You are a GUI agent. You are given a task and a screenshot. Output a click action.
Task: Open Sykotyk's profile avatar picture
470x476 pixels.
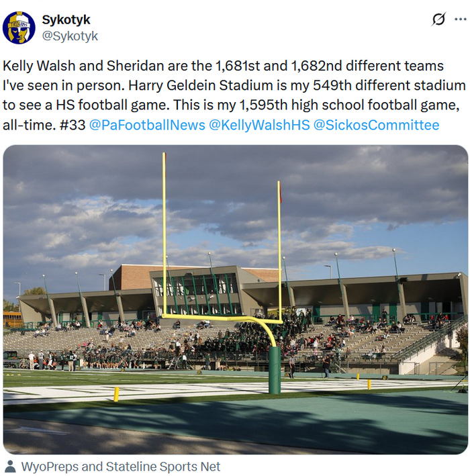19,28
